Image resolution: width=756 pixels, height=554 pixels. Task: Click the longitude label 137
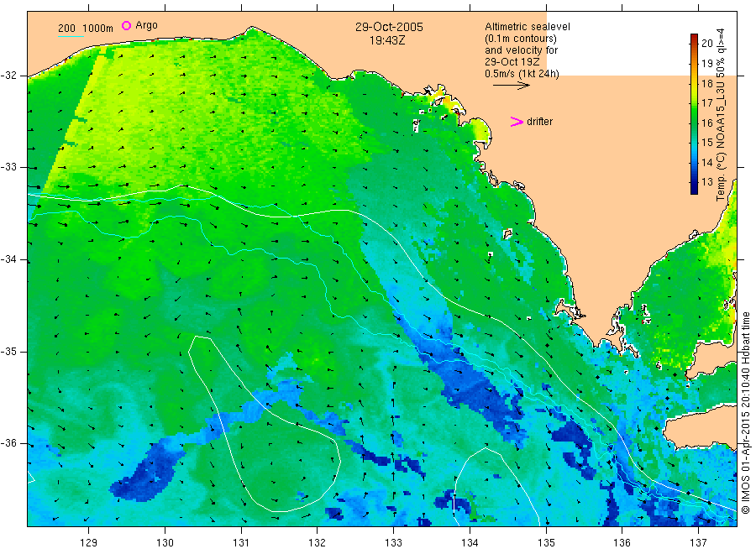tap(698, 543)
